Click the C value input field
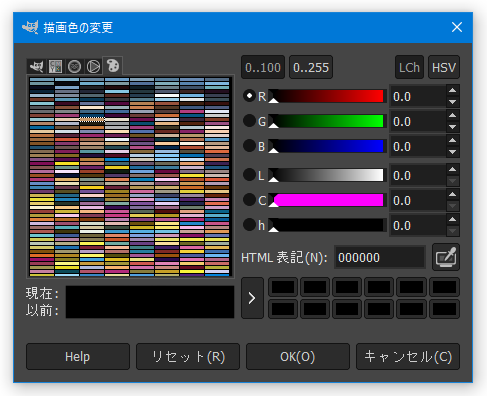This screenshot has height=396, width=487. coord(418,200)
